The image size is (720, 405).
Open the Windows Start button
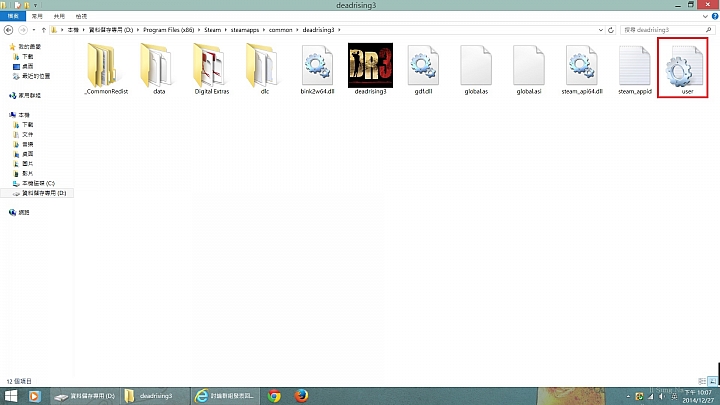coord(11,396)
